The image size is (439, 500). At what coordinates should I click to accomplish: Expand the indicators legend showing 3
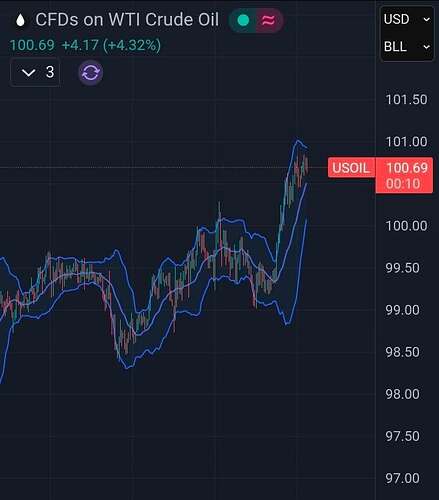point(35,72)
